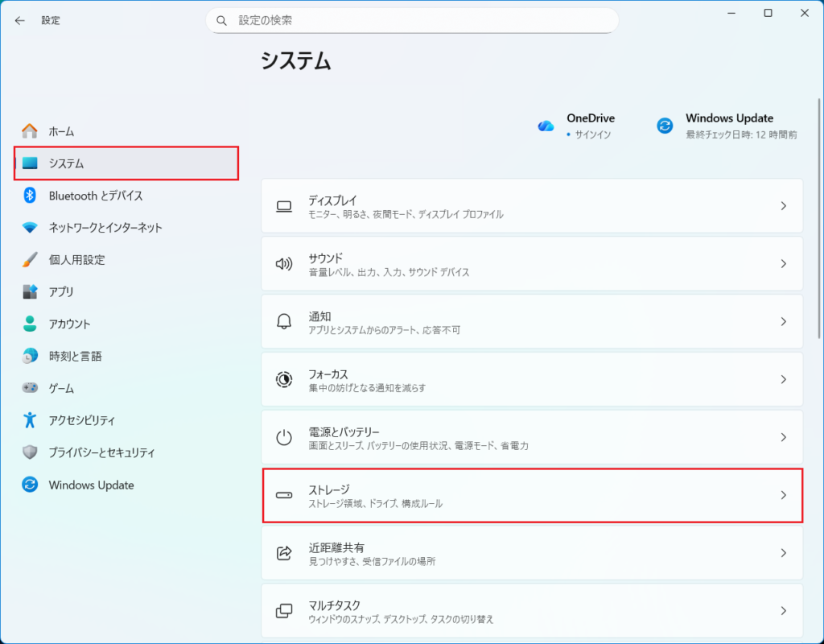Click the Display monitor icon
This screenshot has width=824, height=644.
click(283, 206)
